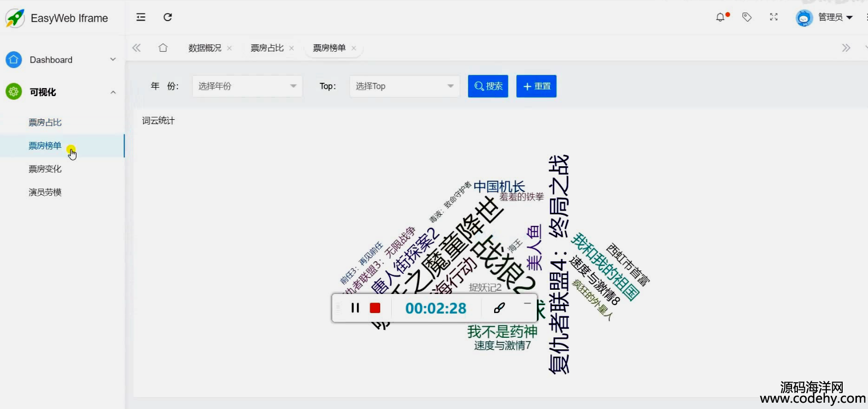Open 票房占比 in the sidebar
The image size is (868, 409).
coord(45,122)
